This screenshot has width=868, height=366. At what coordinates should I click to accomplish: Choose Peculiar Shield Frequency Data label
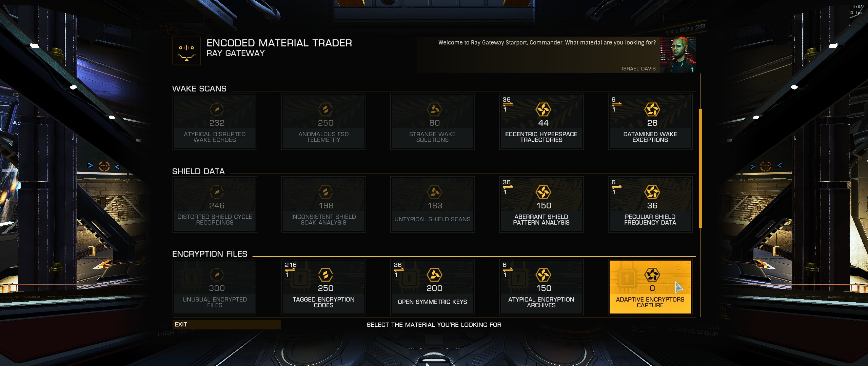(650, 220)
